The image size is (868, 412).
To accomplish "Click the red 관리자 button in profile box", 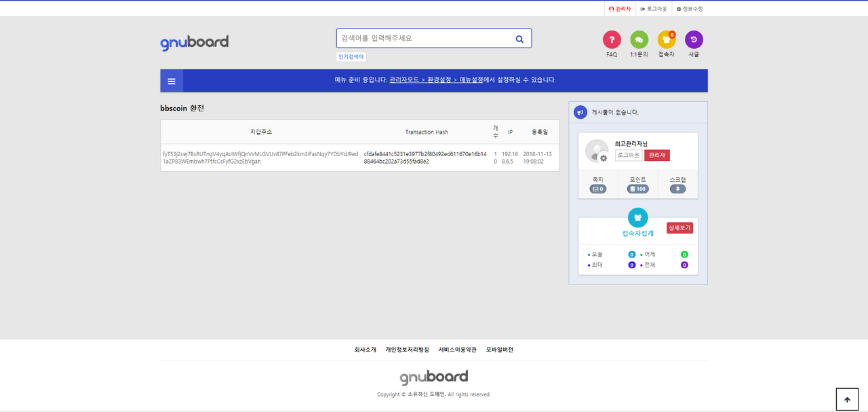I will (x=656, y=155).
